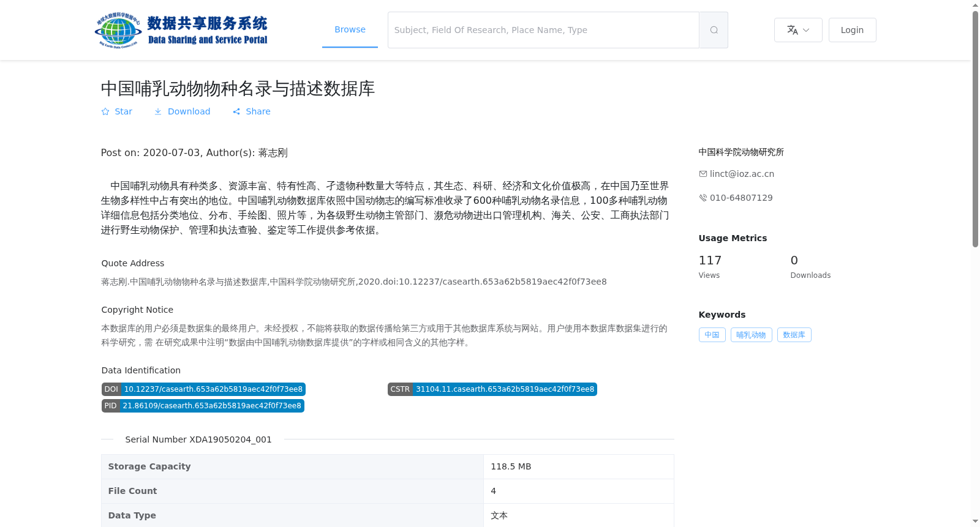Click the phone number 010-64807129
Screen dimensions: 980x527
coord(741,198)
